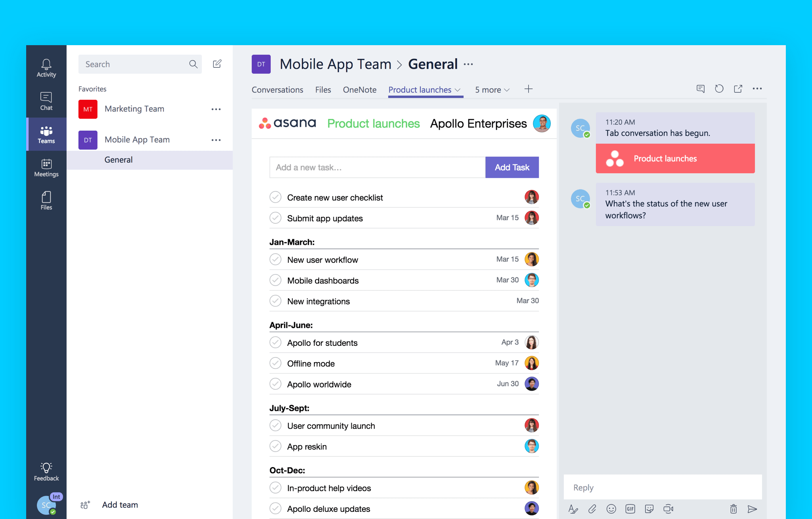Complete the 'Apollo worldwide' task
Screen dimensions: 812x519
pyautogui.click(x=276, y=384)
